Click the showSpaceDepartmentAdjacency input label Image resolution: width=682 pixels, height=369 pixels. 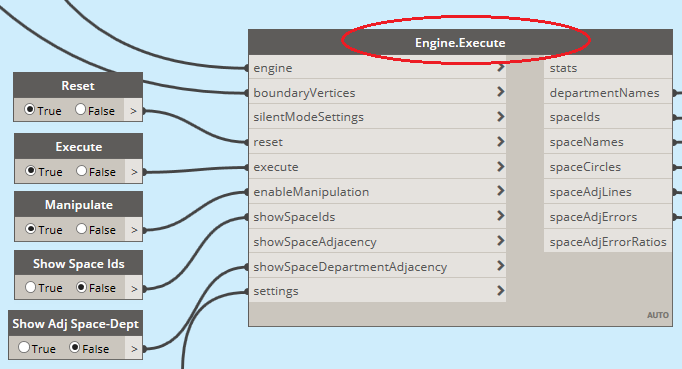(350, 267)
